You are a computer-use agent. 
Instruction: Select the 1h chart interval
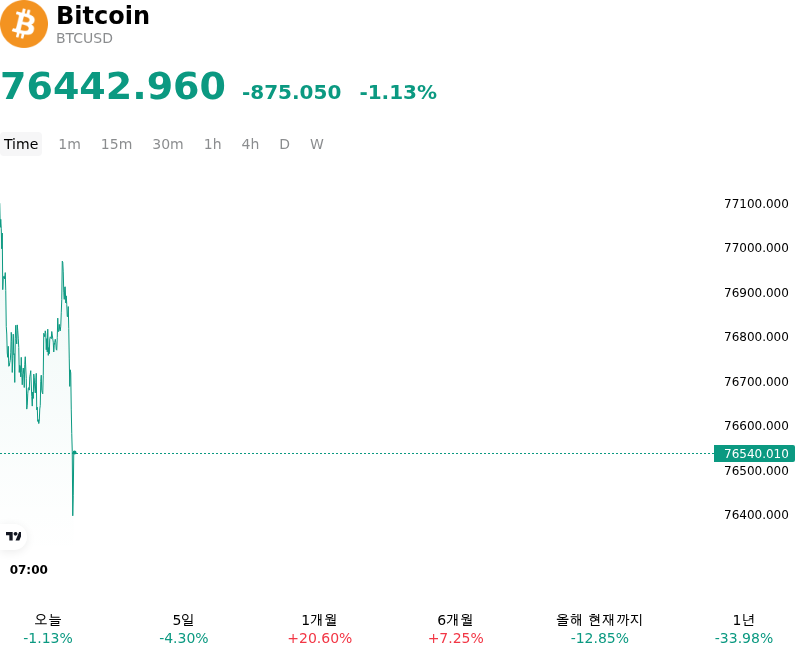point(213,144)
